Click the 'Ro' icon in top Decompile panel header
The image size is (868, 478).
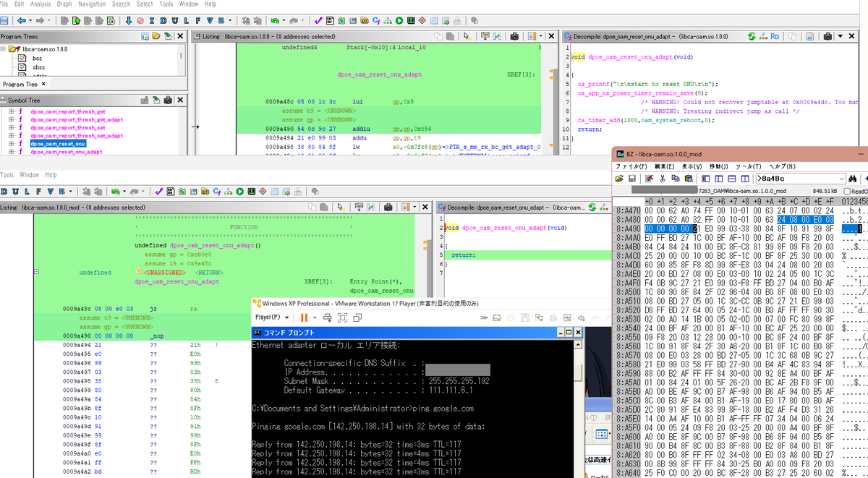point(775,35)
